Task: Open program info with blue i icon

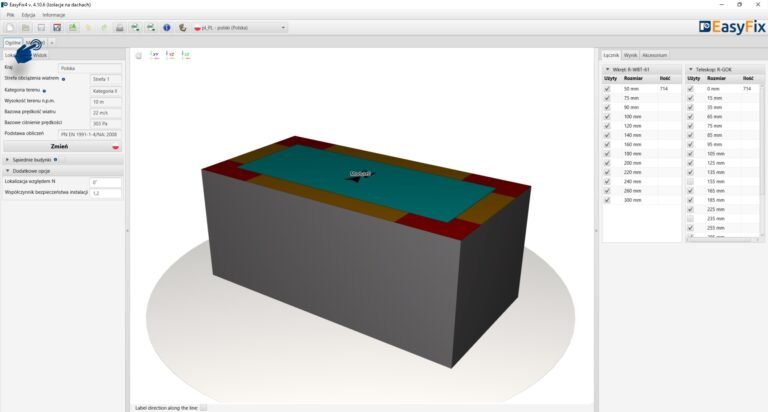Action: 167,28
